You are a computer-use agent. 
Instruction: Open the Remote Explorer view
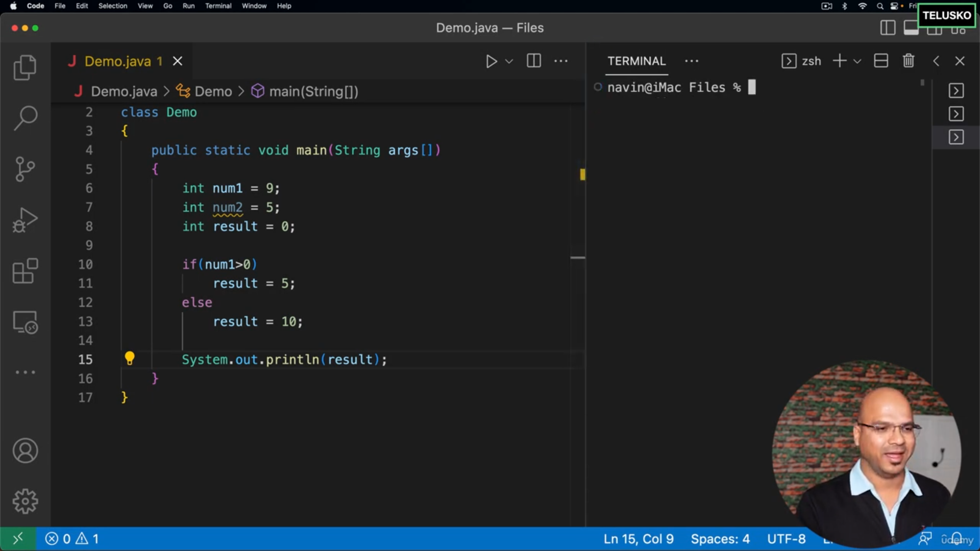(x=25, y=322)
